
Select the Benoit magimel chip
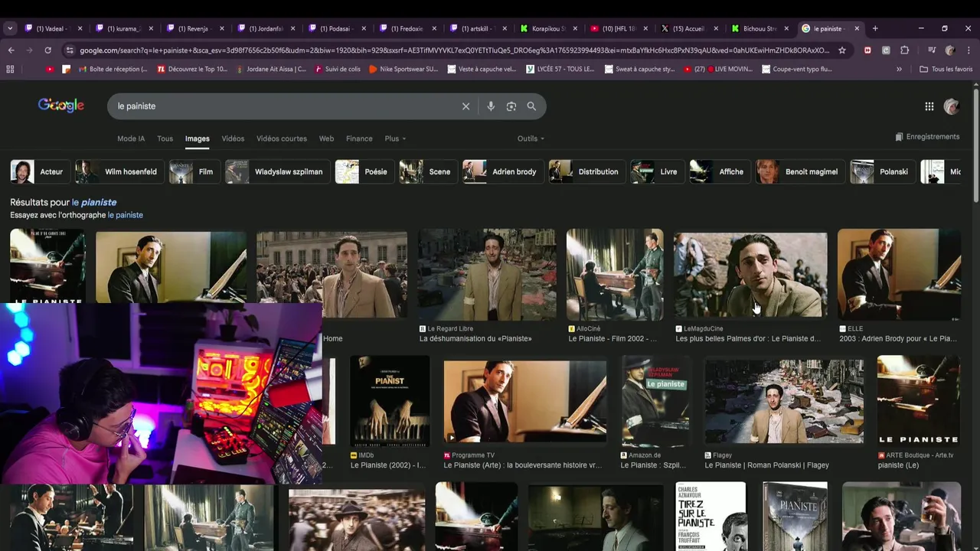pos(801,171)
